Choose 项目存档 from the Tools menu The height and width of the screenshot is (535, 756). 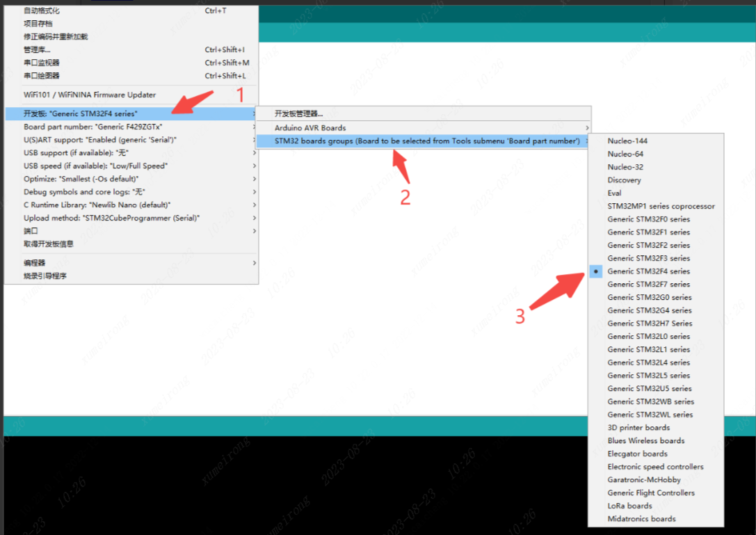131,23
